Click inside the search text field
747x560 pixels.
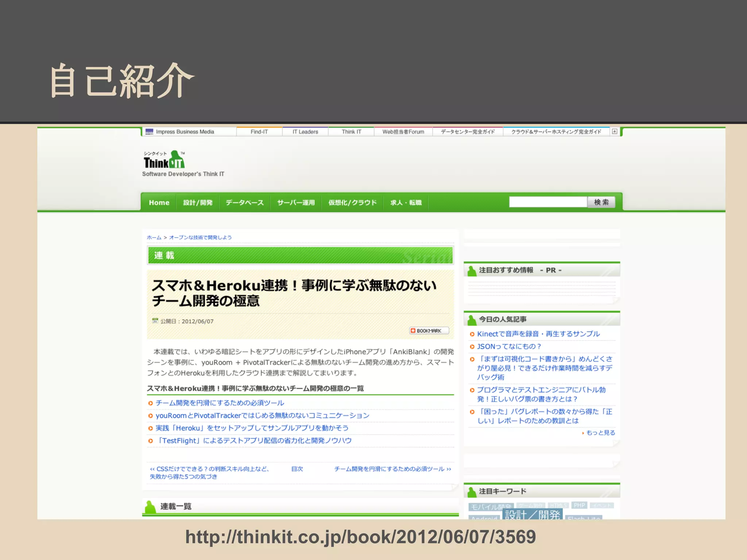[547, 202]
